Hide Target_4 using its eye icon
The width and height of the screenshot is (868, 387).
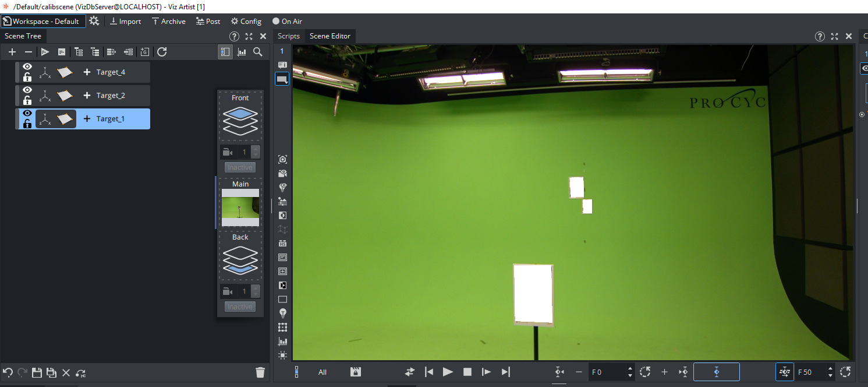(x=27, y=67)
